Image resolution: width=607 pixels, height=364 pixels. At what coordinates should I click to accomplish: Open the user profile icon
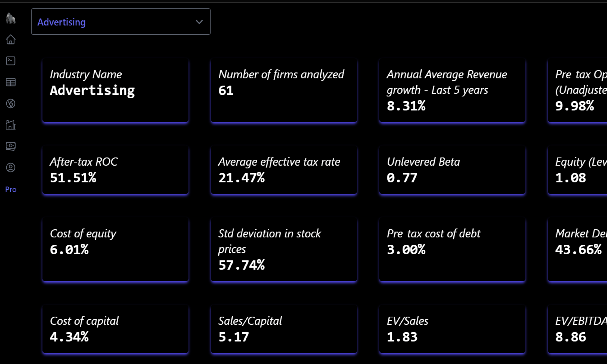coord(10,168)
